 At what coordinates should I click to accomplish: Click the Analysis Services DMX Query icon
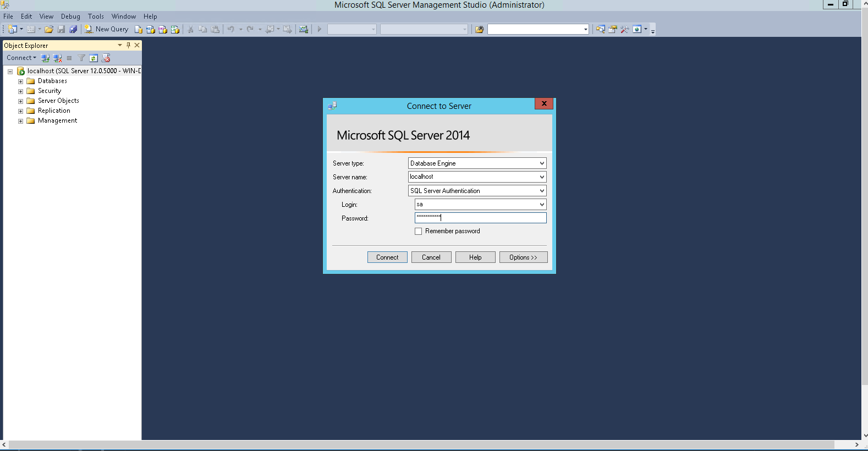(163, 29)
